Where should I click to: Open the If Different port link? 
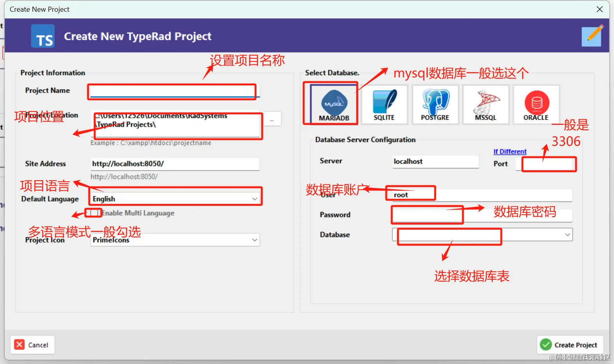[x=510, y=152]
